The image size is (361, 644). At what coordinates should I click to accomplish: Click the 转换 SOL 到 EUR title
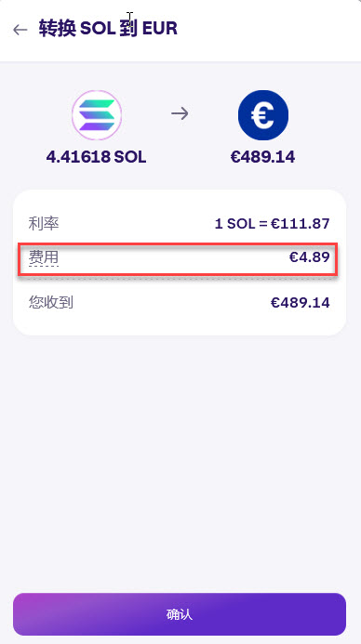[x=108, y=29]
